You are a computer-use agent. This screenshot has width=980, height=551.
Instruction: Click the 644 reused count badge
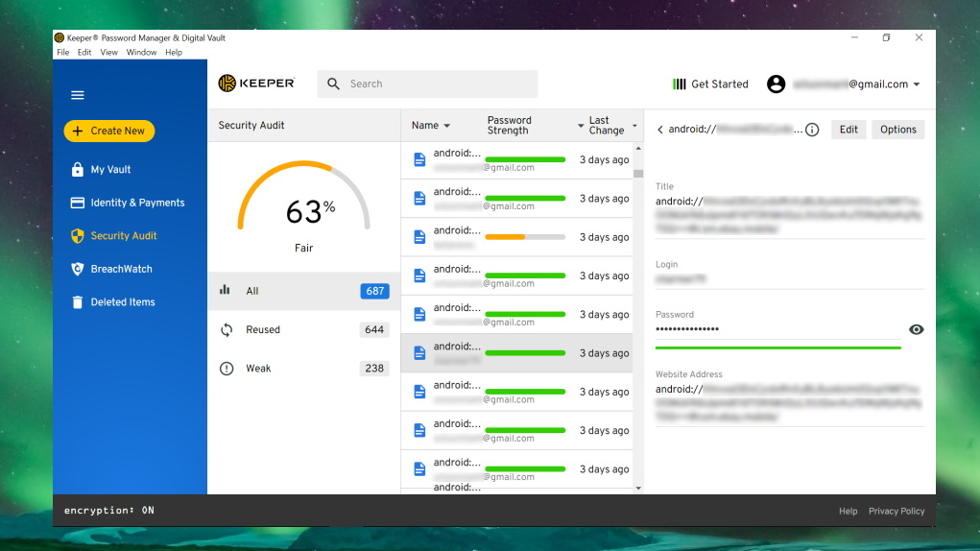[x=373, y=330]
